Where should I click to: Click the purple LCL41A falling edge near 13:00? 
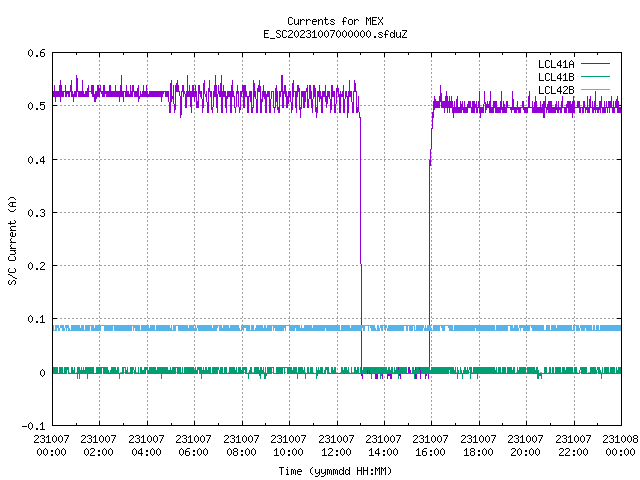point(361,245)
